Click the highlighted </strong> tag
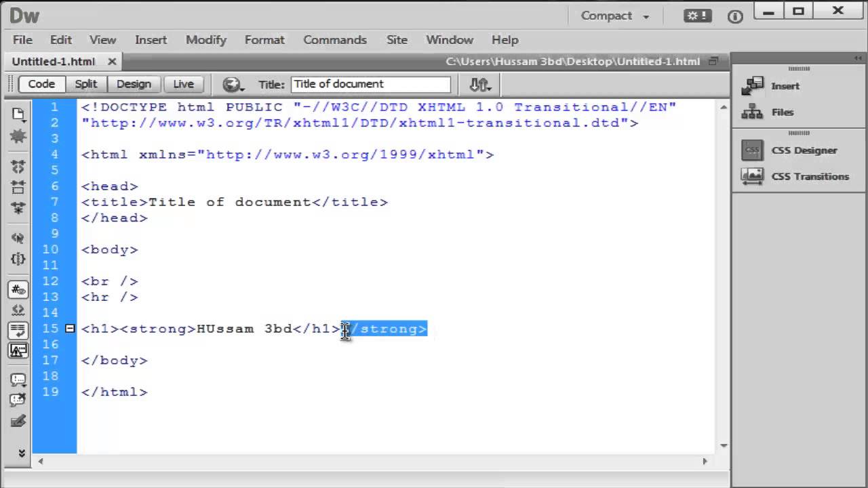868x488 pixels. pos(384,329)
